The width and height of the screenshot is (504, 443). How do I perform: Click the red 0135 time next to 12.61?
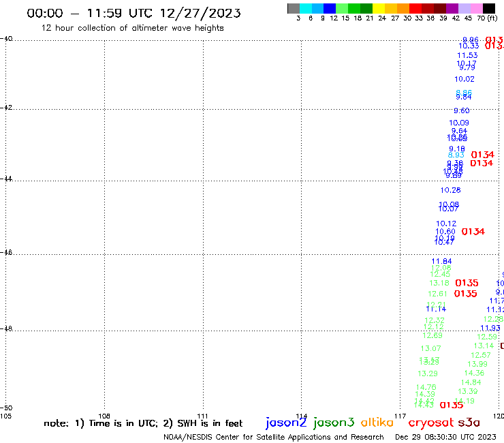point(465,294)
